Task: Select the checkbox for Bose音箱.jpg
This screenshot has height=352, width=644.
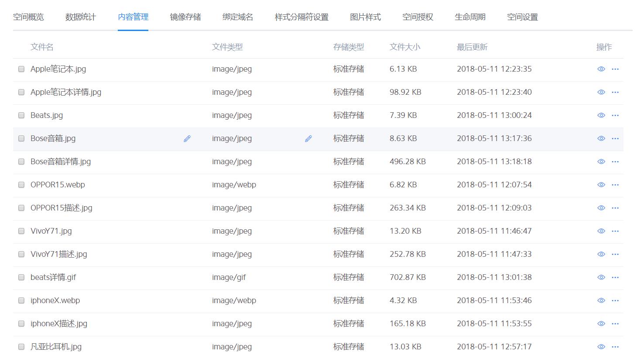Action: (x=21, y=138)
